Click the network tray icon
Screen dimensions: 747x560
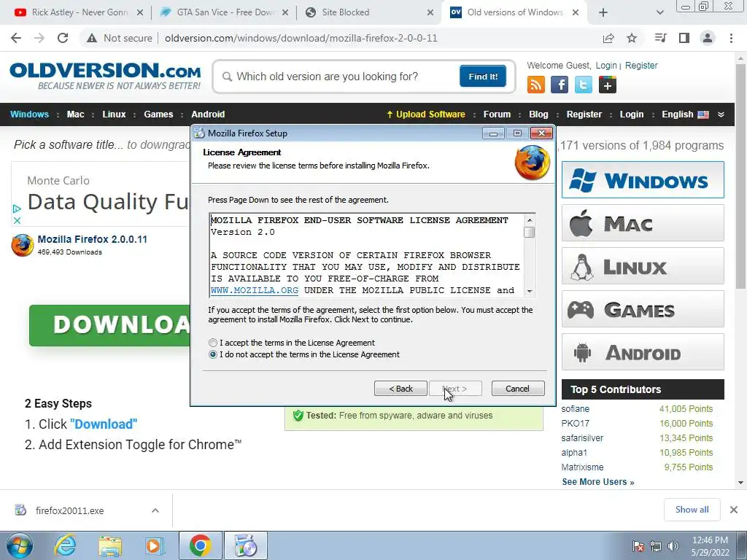[x=656, y=546]
